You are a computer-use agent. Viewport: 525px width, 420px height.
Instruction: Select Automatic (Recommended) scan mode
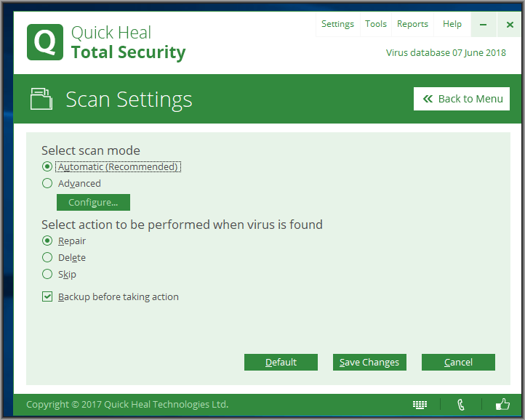pyautogui.click(x=47, y=167)
